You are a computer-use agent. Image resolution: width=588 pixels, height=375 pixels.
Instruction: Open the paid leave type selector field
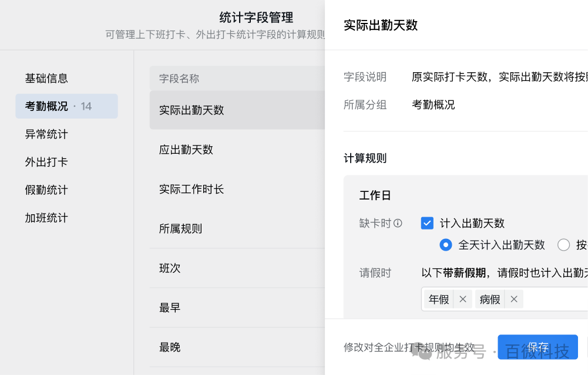coord(558,299)
